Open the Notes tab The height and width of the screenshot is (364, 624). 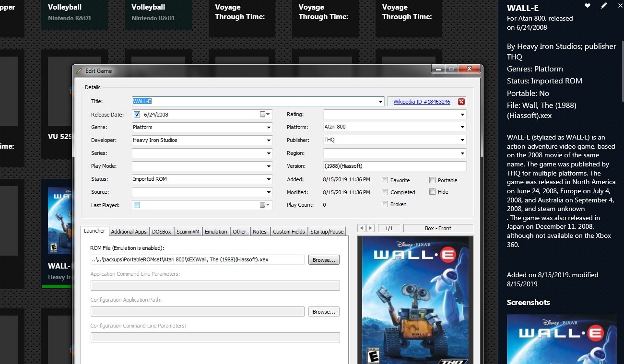(259, 232)
